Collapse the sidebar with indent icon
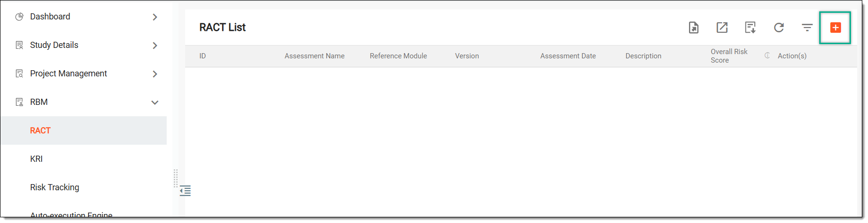This screenshot has height=223, width=868. pos(185,191)
